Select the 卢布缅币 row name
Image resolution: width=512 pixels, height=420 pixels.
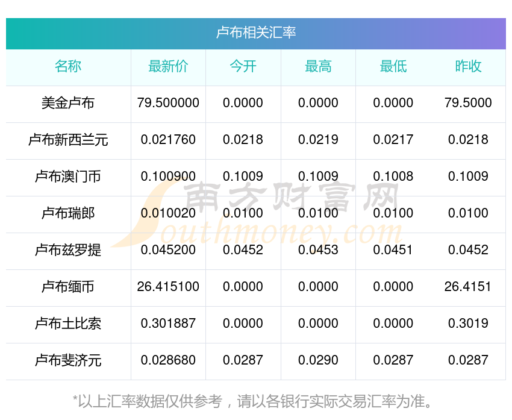(68, 287)
